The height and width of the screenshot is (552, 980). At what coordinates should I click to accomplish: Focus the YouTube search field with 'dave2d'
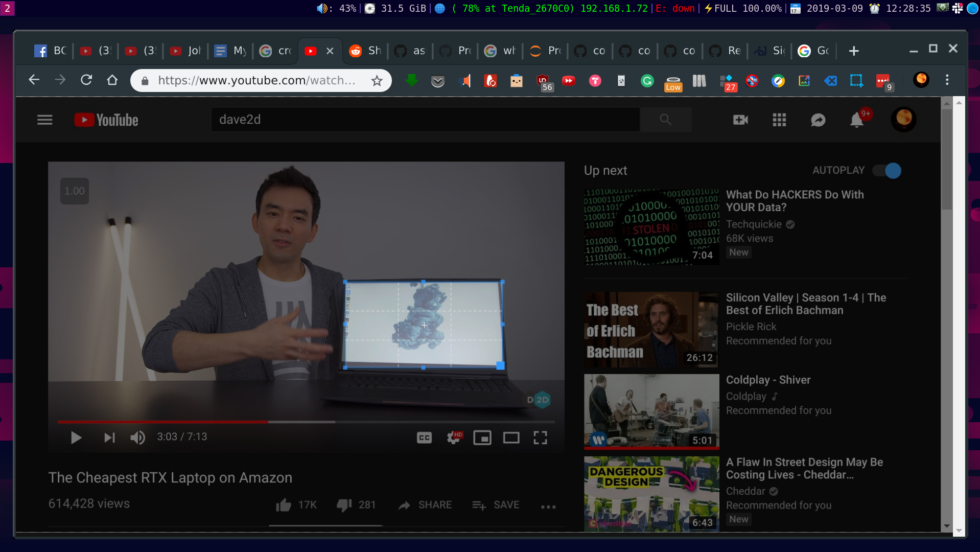[425, 120]
